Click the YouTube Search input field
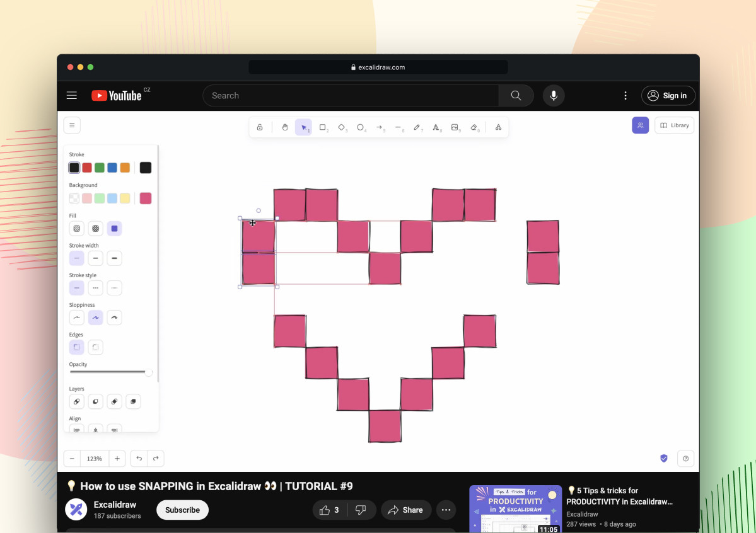 [351, 95]
